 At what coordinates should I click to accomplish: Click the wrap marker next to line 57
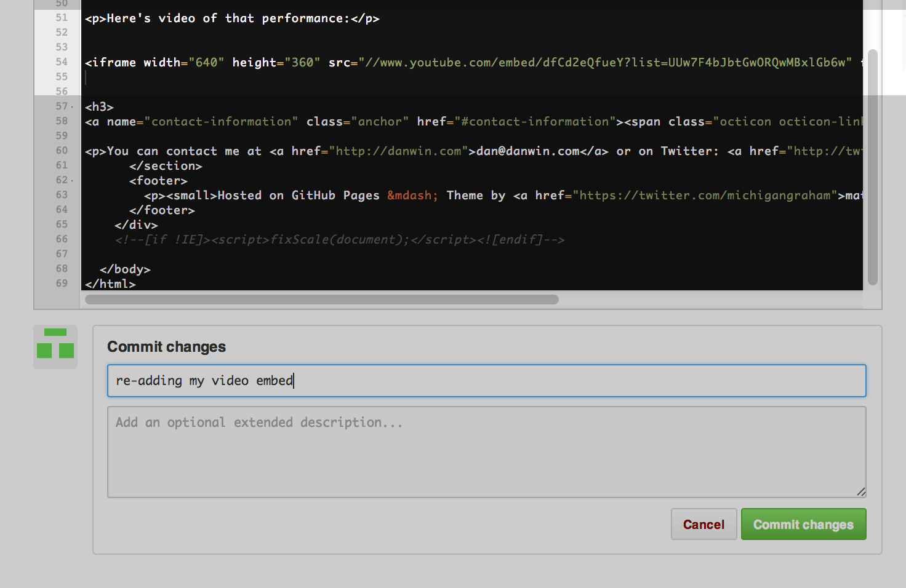coord(72,106)
